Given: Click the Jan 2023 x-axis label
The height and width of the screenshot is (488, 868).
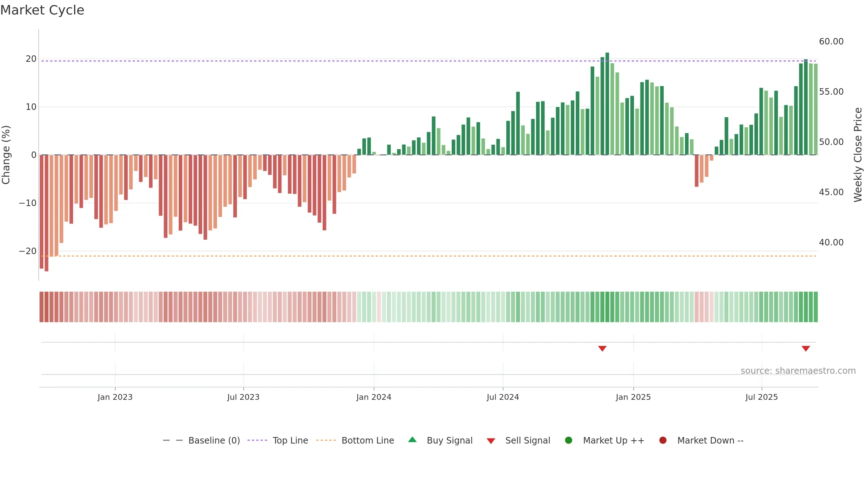Looking at the screenshot, I should (x=115, y=397).
